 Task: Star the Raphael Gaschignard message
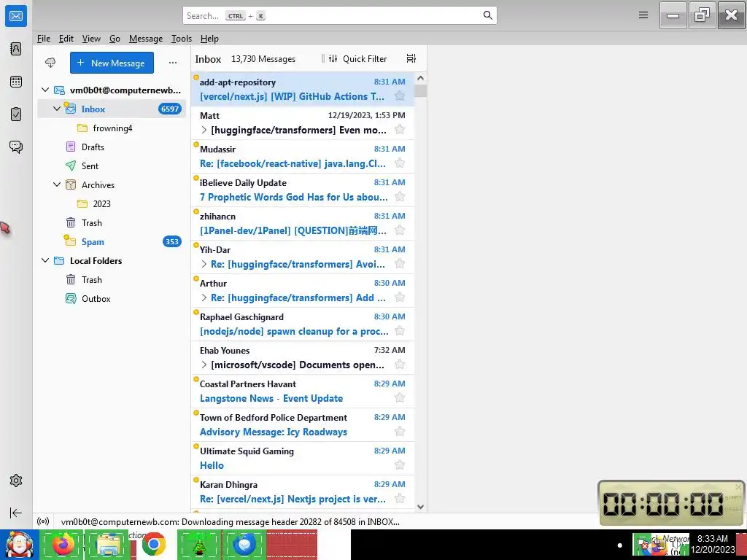pos(400,331)
